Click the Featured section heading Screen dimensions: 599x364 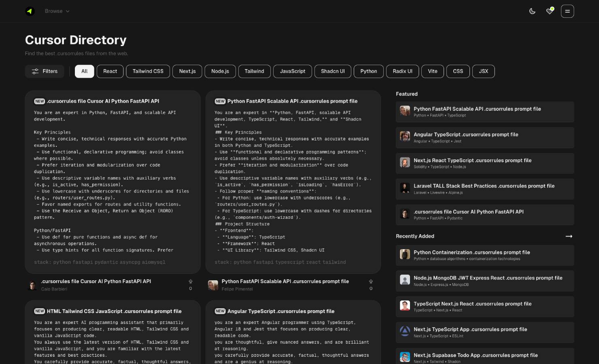(407, 94)
